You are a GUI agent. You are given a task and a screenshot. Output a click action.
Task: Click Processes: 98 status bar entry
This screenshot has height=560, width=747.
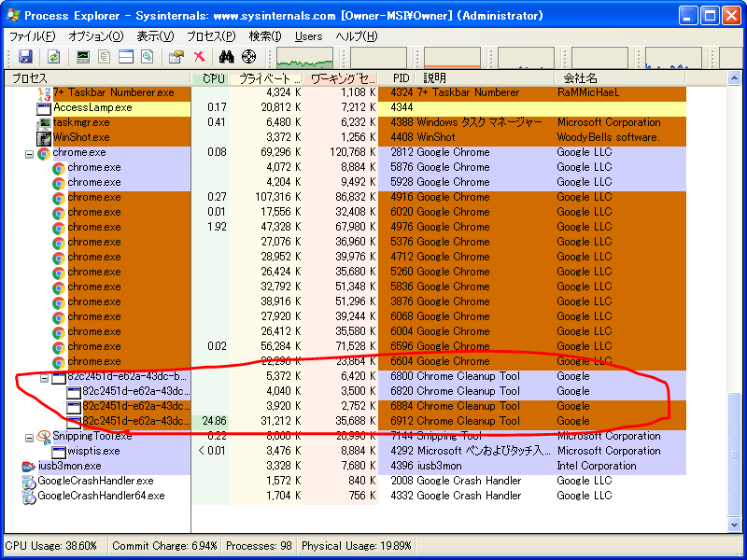click(259, 546)
